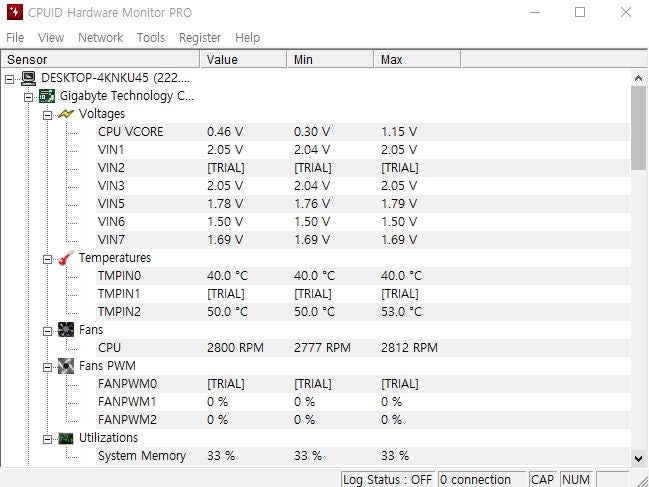This screenshot has height=487, width=649.
Task: Open the Register menu
Action: tap(200, 38)
